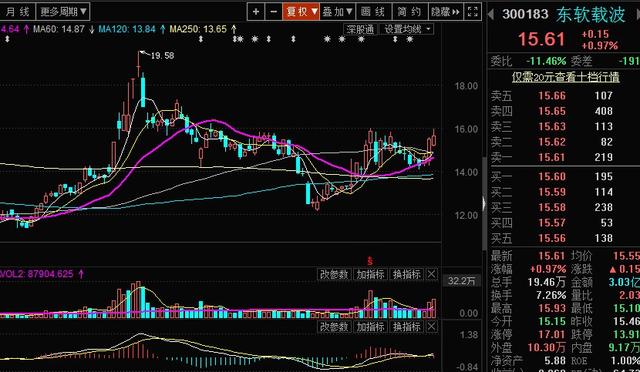
Task: Click the left arrow before stock code 300183
Action: pos(491,14)
